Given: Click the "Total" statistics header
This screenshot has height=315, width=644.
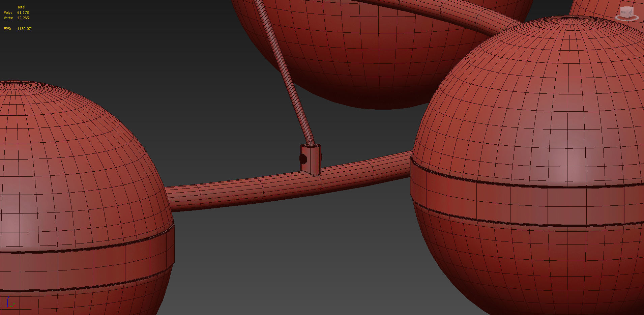Looking at the screenshot, I should [21, 7].
